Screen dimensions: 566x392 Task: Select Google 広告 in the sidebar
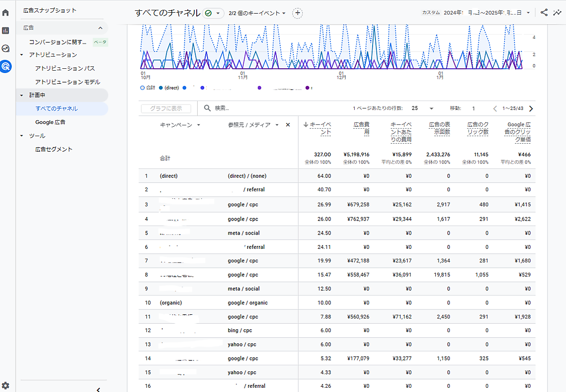(50, 122)
